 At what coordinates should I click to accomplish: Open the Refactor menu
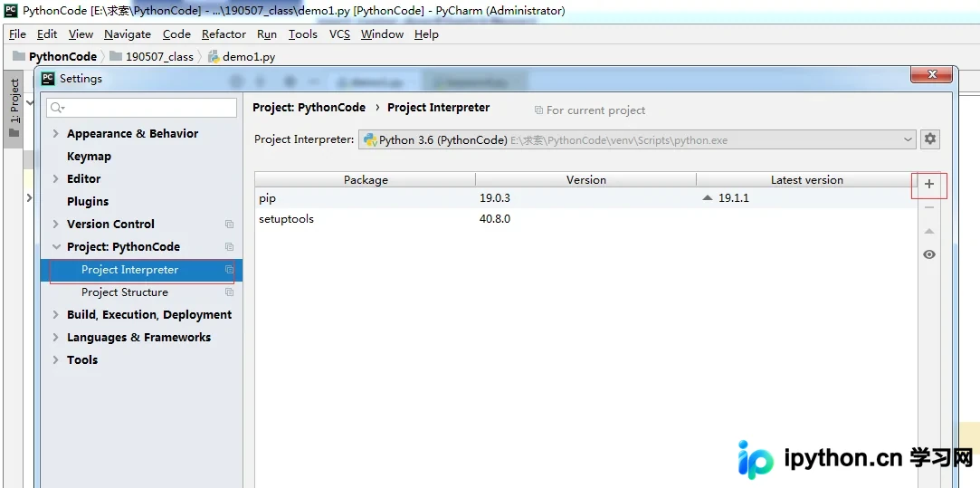(224, 34)
